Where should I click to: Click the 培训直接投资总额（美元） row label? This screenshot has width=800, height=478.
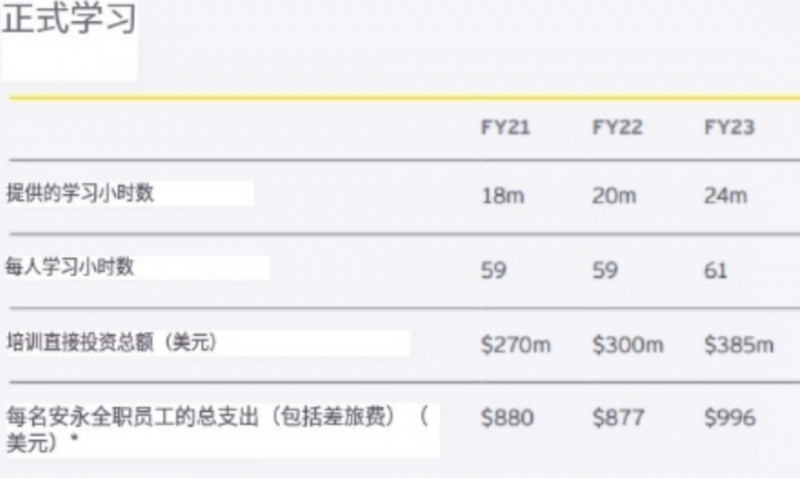[111, 341]
